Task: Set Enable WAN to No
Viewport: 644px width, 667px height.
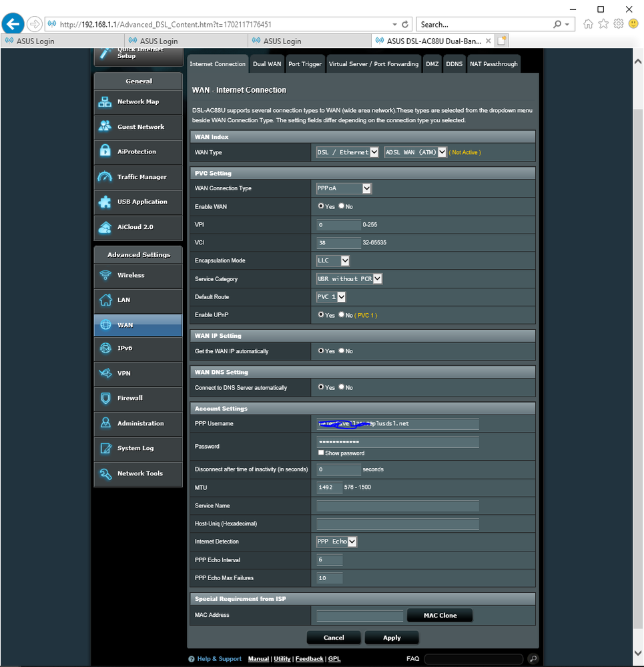Action: point(342,206)
